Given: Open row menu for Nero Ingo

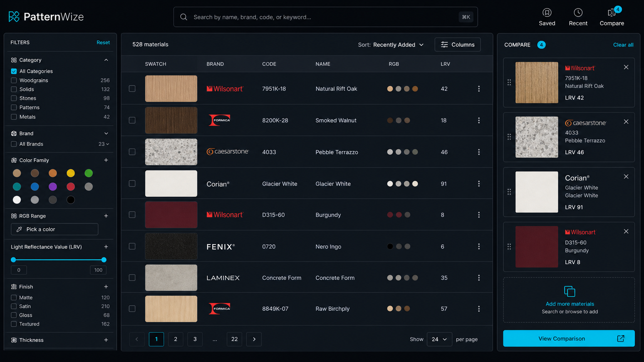Looking at the screenshot, I should 479,247.
